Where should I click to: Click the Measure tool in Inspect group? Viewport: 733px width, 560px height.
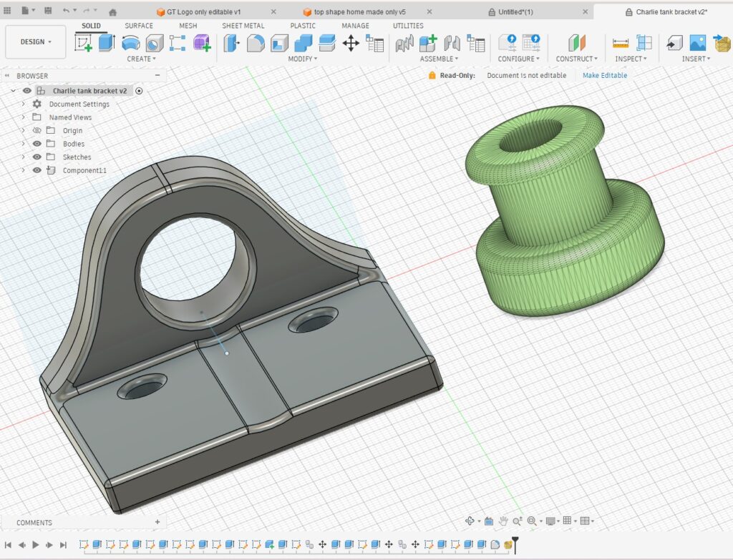click(x=621, y=44)
